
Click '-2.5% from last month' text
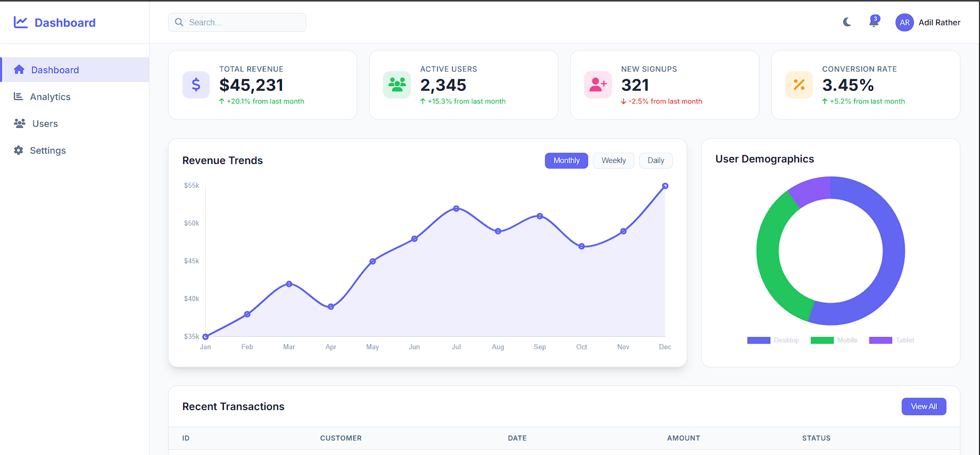click(x=666, y=102)
